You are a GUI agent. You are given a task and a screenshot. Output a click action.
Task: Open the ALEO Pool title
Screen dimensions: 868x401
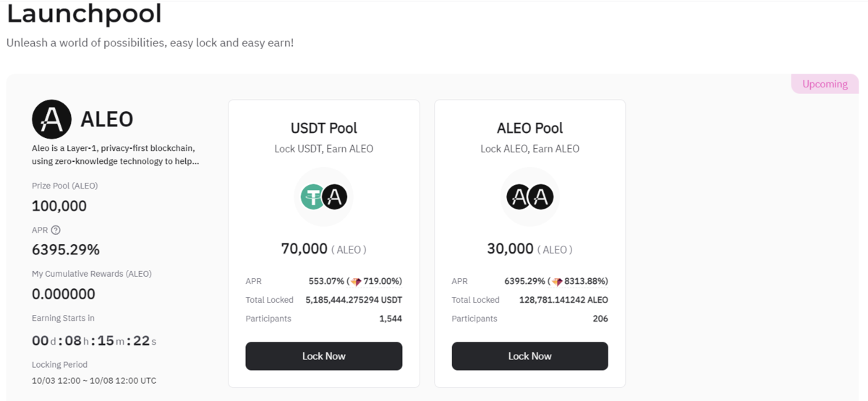[529, 129]
